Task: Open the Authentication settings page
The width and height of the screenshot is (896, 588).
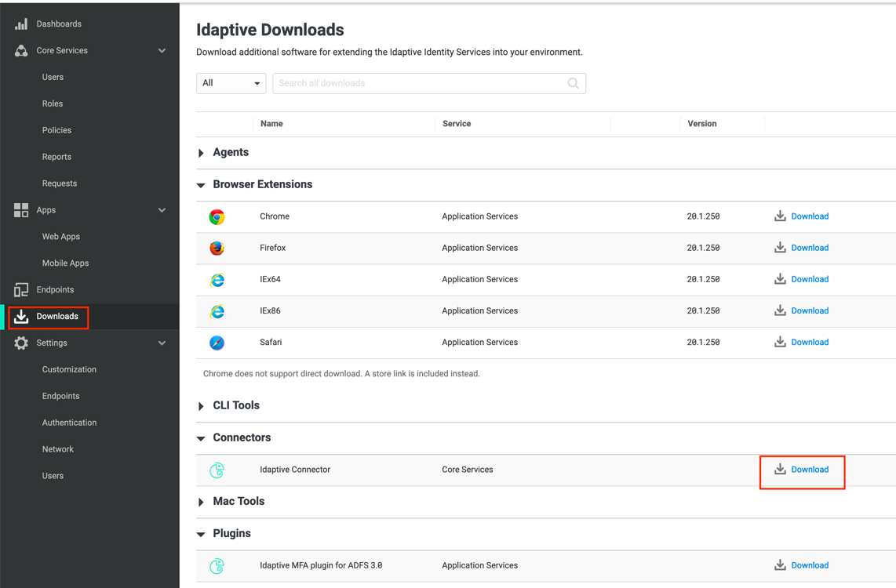Action: (x=69, y=422)
